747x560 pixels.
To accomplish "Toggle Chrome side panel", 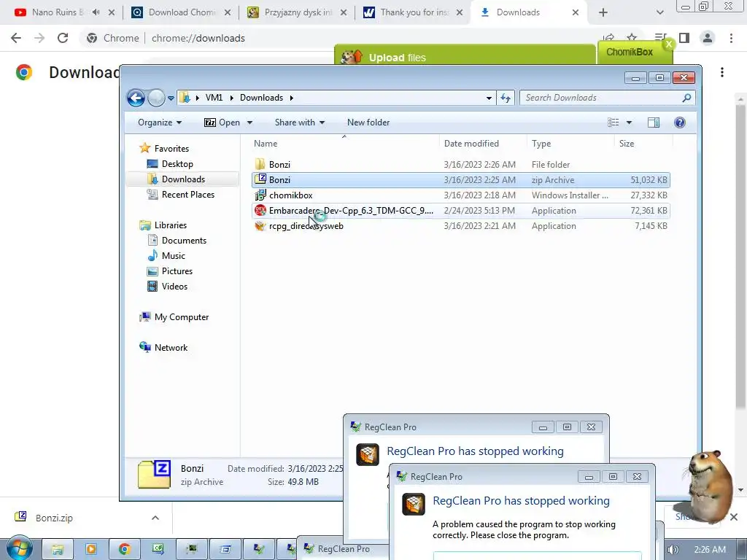I will [x=684, y=38].
